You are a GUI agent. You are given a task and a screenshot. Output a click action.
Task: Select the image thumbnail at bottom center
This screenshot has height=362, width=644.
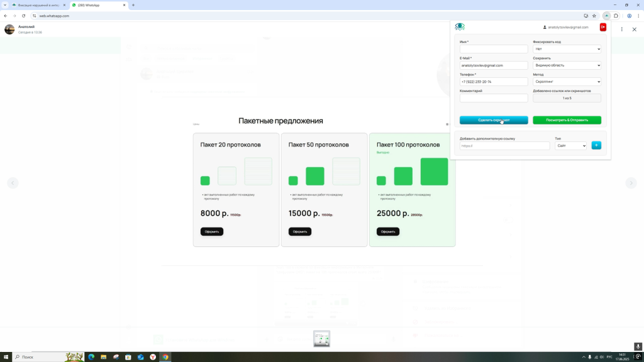click(x=321, y=339)
